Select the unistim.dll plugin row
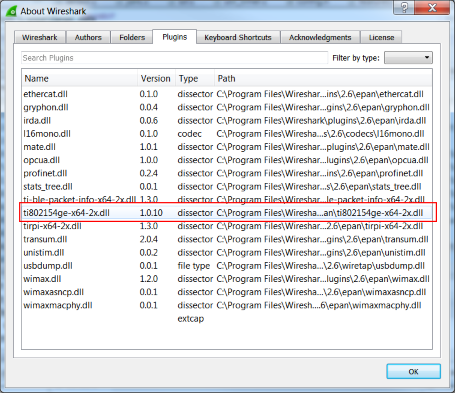The image size is (455, 393). (x=227, y=253)
